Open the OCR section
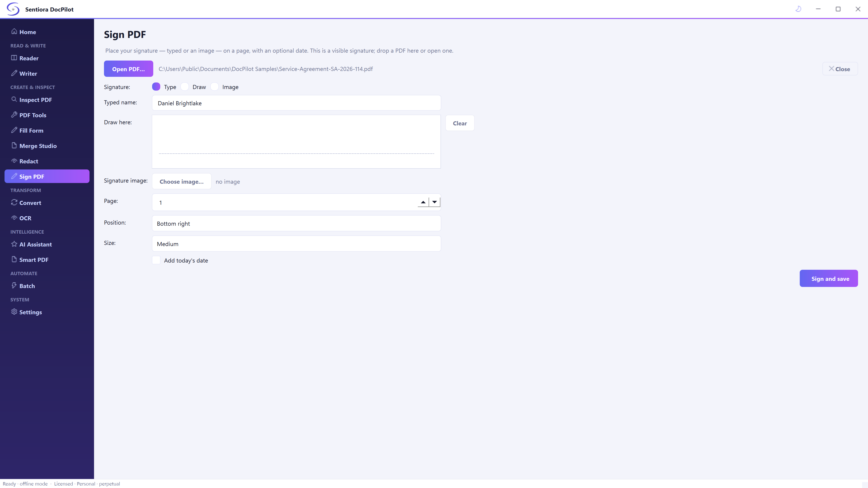 pyautogui.click(x=47, y=218)
